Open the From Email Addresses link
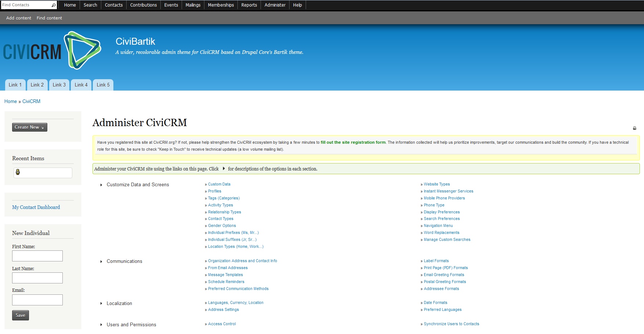Viewport: 644px width, 334px height. point(228,268)
